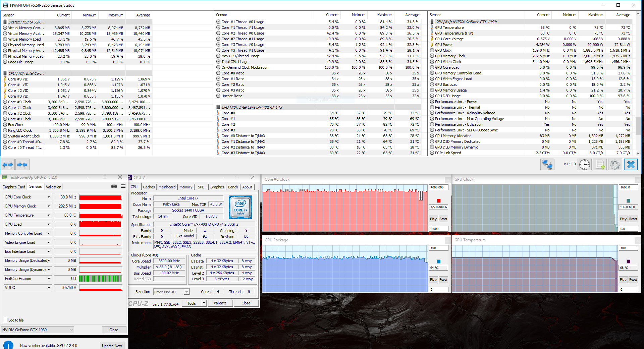The width and height of the screenshot is (644, 349).
Task: Pick the teal color swatch on GPU Clock graph
Action: pos(628,200)
